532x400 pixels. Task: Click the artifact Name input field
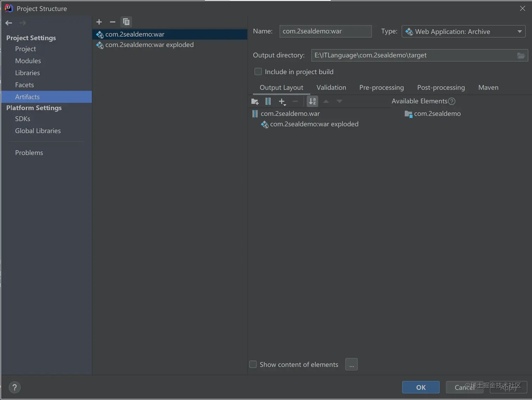325,31
